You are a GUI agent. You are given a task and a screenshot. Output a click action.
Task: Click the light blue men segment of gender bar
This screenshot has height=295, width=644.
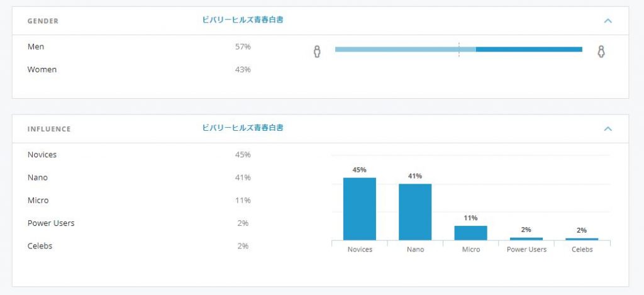pyautogui.click(x=396, y=49)
